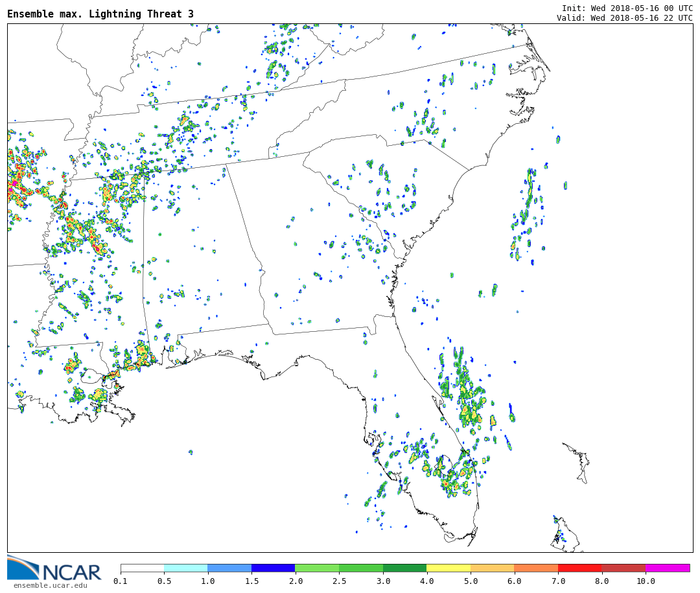700x593 pixels.
Task: Click the "4.0" color bar tick label
Action: click(426, 581)
